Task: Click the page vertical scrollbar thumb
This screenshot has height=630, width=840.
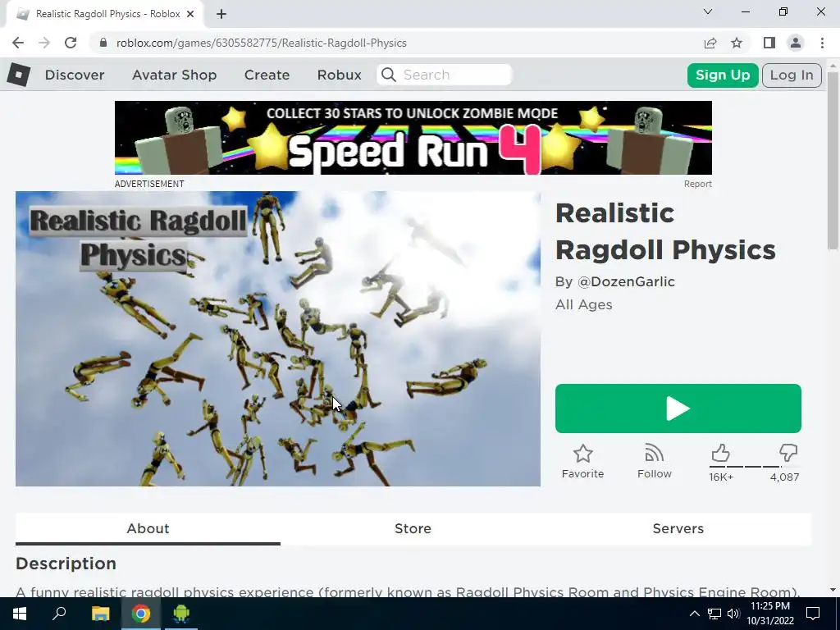Action: pyautogui.click(x=833, y=160)
